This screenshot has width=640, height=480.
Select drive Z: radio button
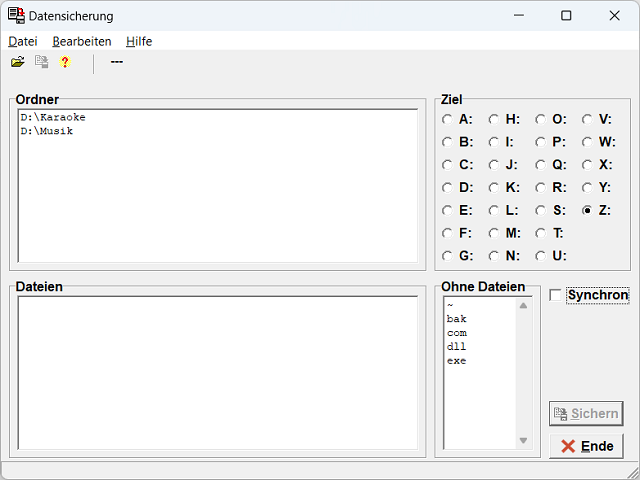click(587, 210)
